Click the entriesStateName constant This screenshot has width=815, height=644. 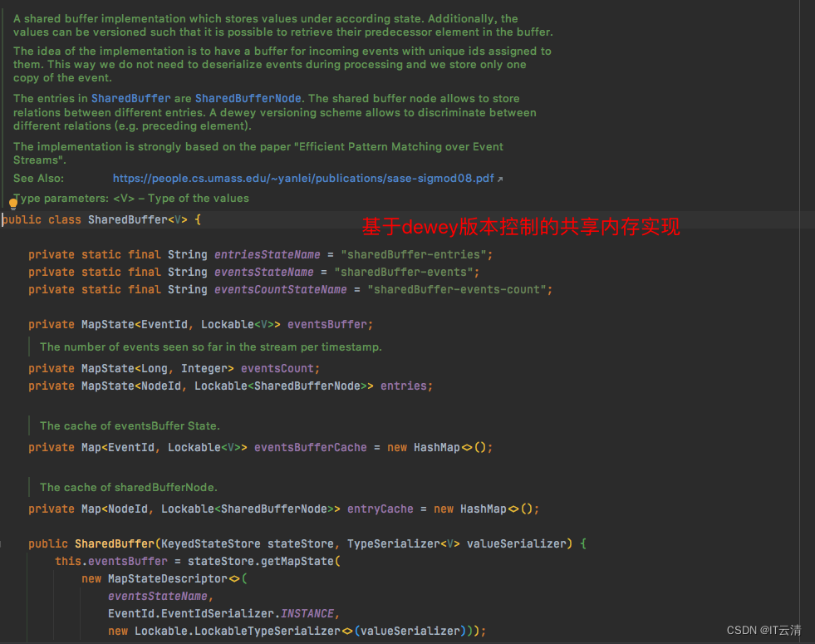(268, 254)
